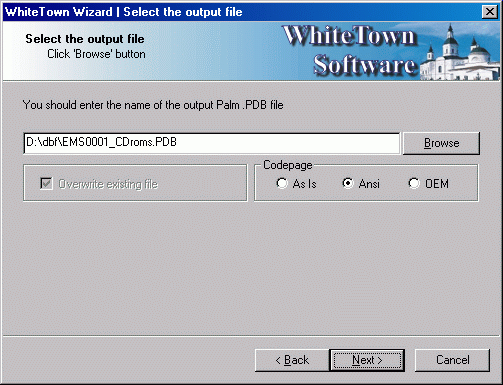Click the Browse button
Viewport: 503px width, 385px height.
[441, 143]
